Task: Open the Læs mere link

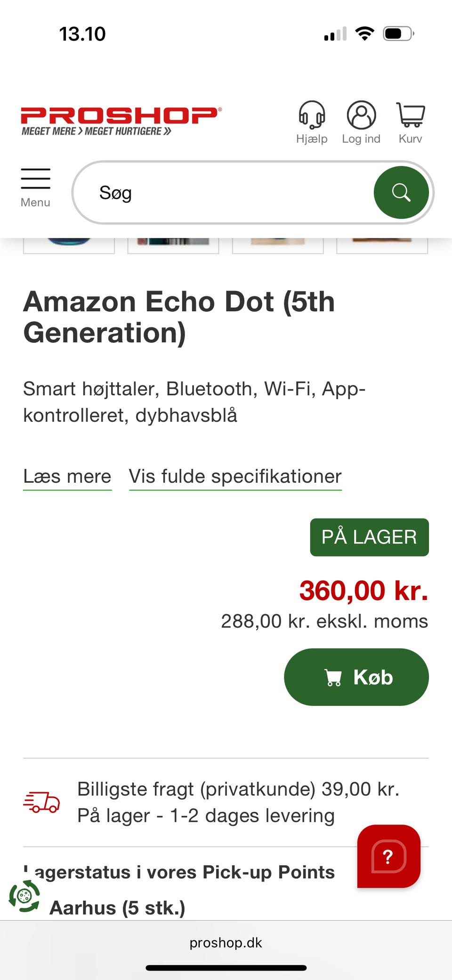Action: 67,477
